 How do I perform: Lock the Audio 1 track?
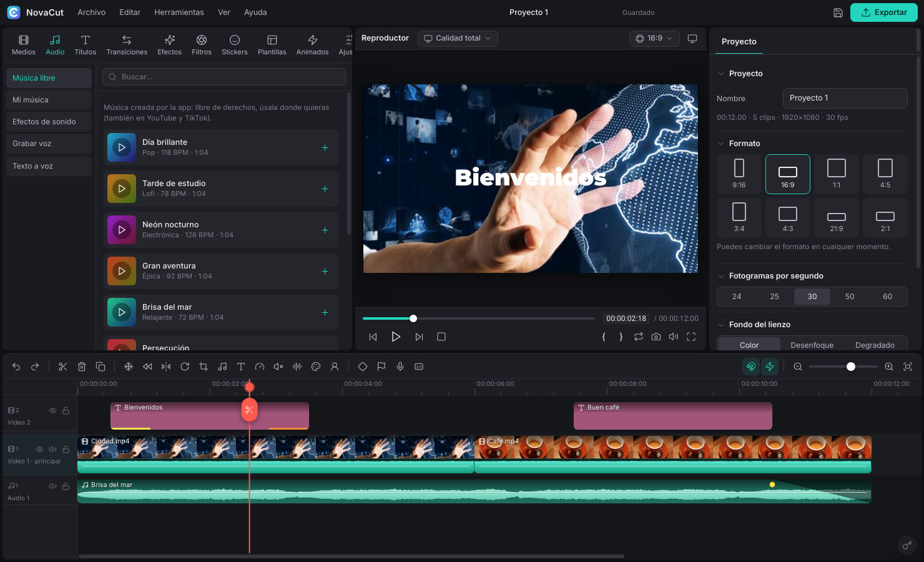66,486
